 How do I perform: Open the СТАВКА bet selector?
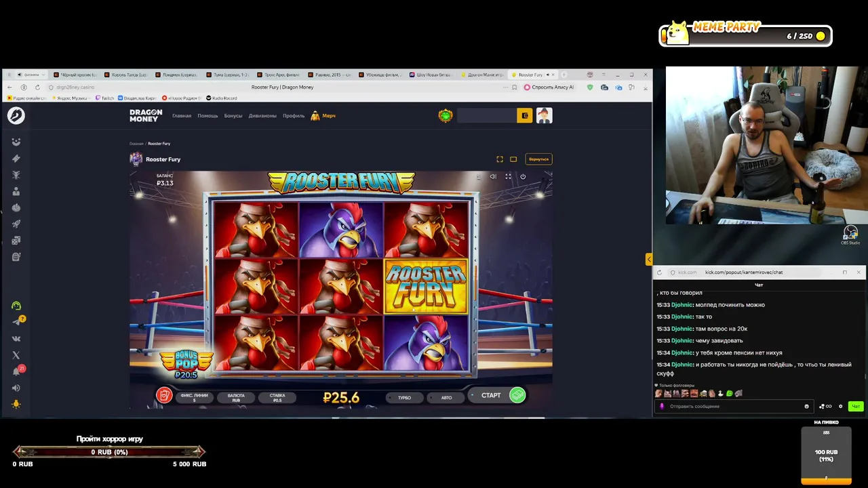277,398
